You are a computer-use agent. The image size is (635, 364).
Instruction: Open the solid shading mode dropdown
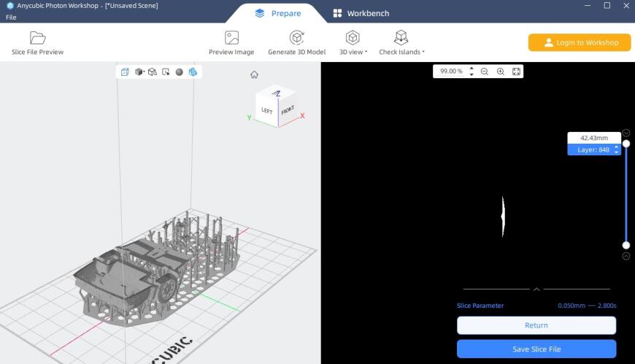pyautogui.click(x=139, y=72)
